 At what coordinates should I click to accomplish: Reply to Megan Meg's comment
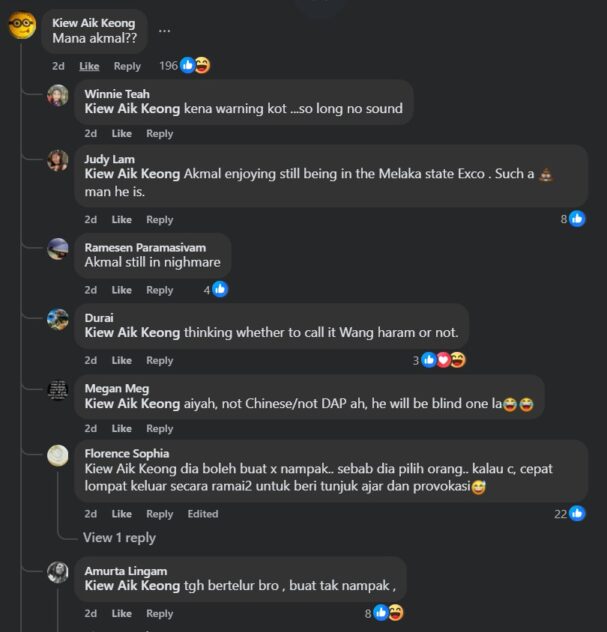[x=159, y=429]
